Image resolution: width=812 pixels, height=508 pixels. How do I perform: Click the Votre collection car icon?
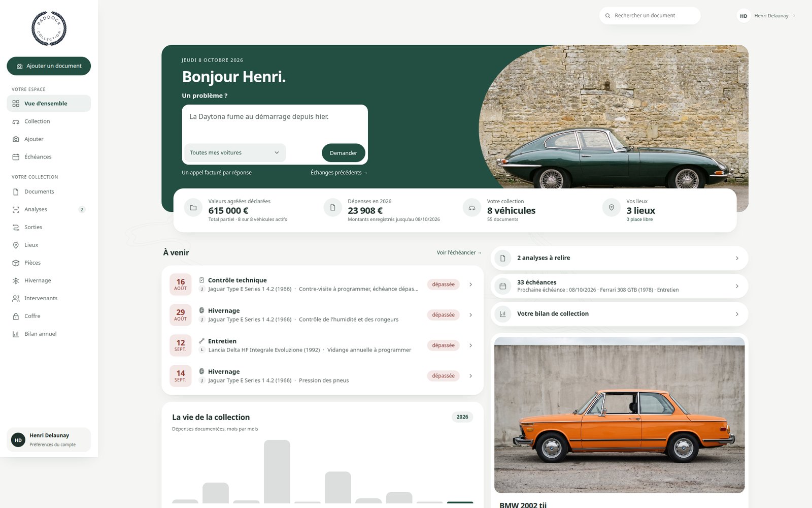pyautogui.click(x=472, y=208)
